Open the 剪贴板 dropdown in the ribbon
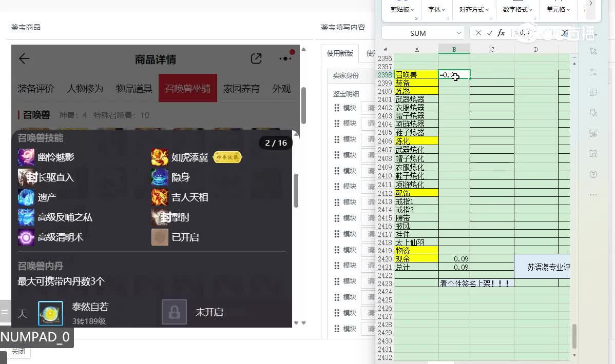The height and width of the screenshot is (364, 615). click(x=402, y=10)
